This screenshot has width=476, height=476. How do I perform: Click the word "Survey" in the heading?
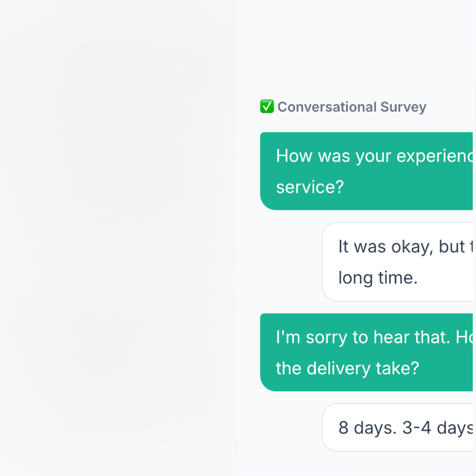click(x=403, y=107)
